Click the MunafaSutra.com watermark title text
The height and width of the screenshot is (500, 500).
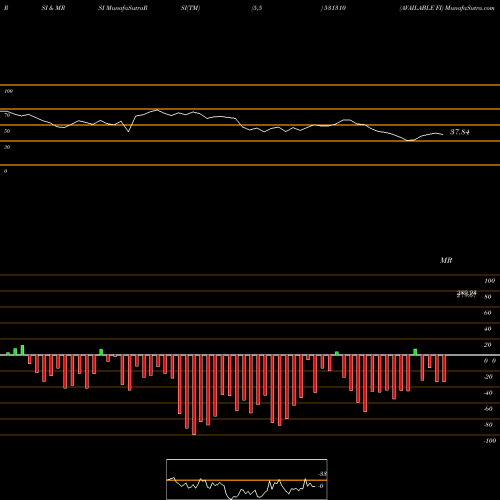click(x=470, y=8)
